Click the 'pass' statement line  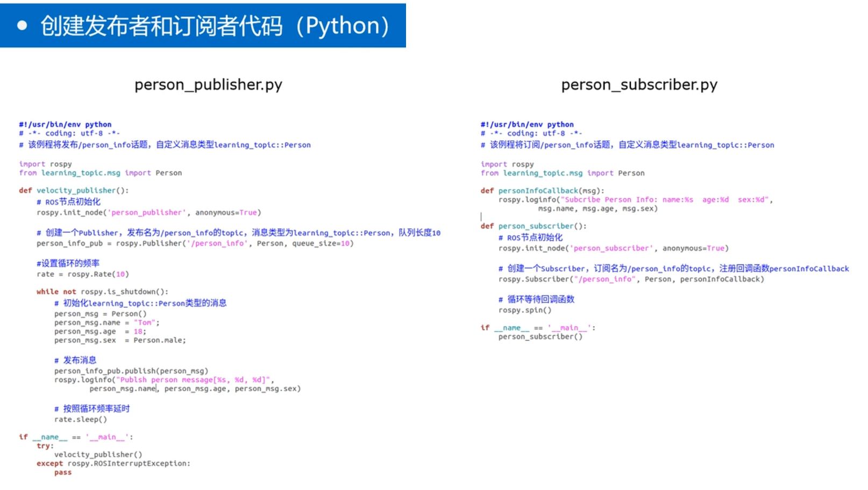[63, 473]
